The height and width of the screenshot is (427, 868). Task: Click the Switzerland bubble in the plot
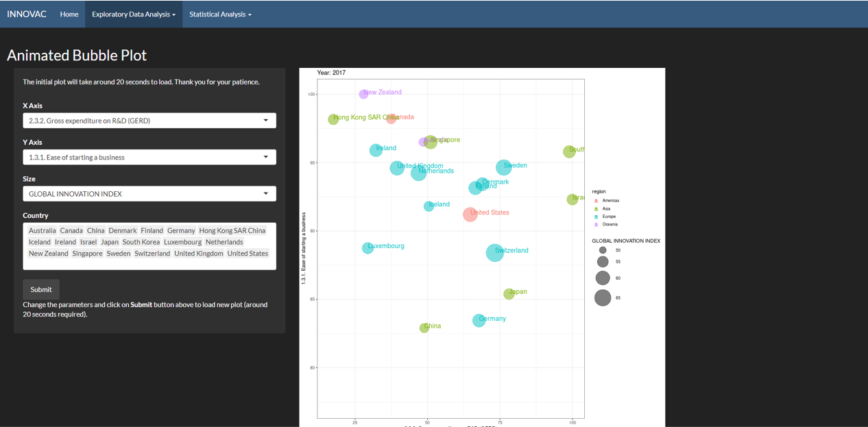click(x=494, y=253)
